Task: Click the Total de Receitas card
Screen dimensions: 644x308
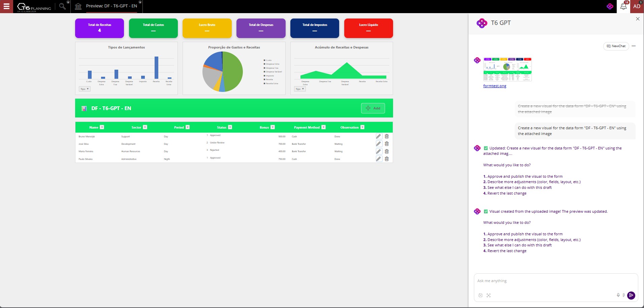Action: click(99, 28)
